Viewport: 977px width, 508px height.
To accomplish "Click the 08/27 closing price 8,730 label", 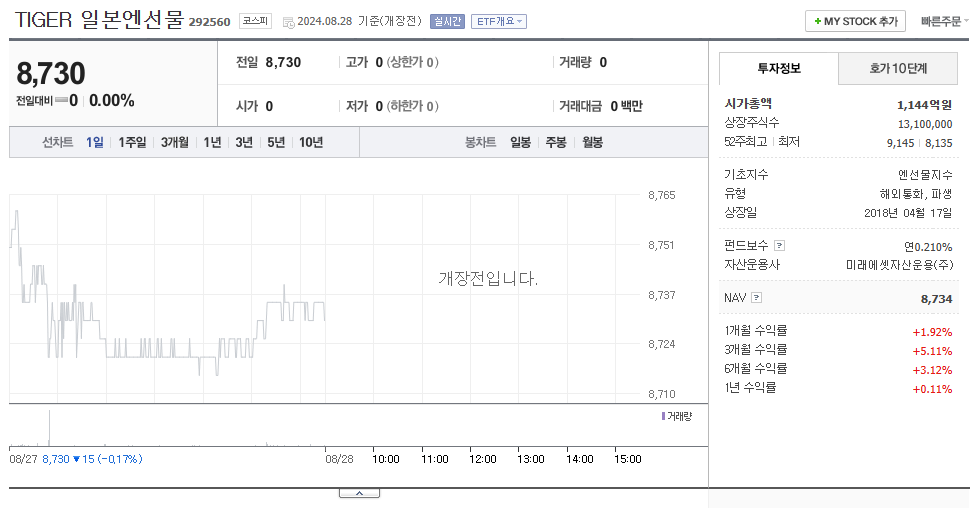I will coord(56,459).
